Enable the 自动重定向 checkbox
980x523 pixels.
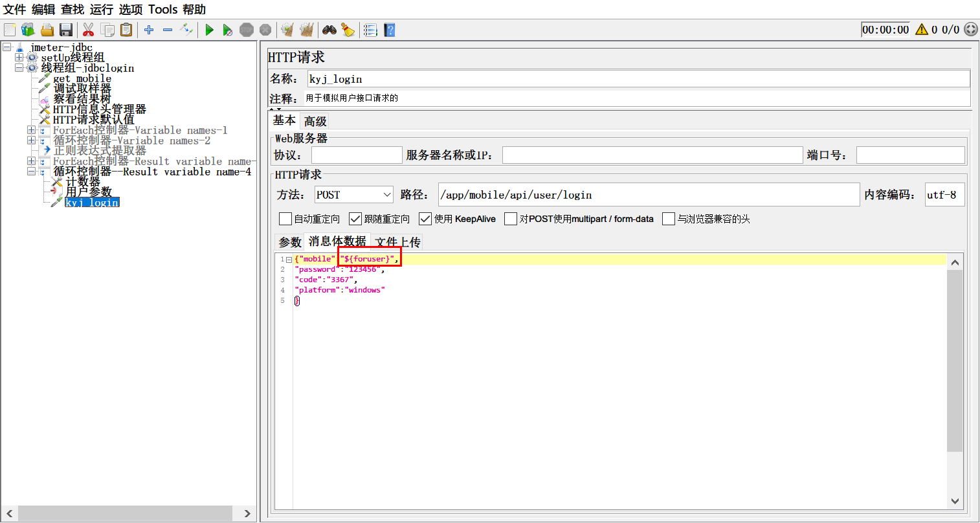coord(285,219)
